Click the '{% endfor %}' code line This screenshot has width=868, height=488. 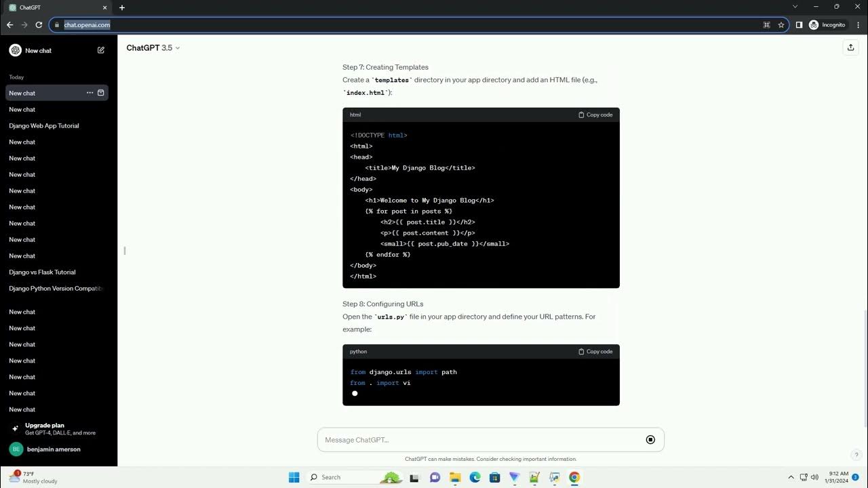tap(388, 254)
